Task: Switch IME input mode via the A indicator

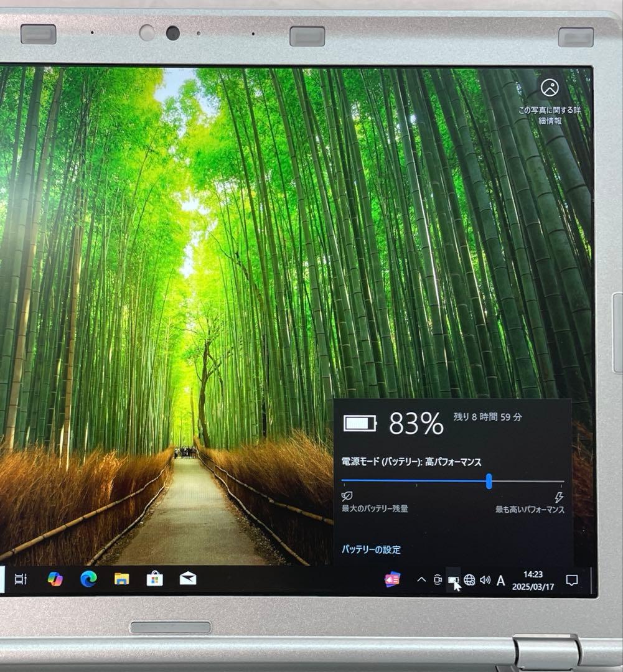Action: (x=500, y=580)
